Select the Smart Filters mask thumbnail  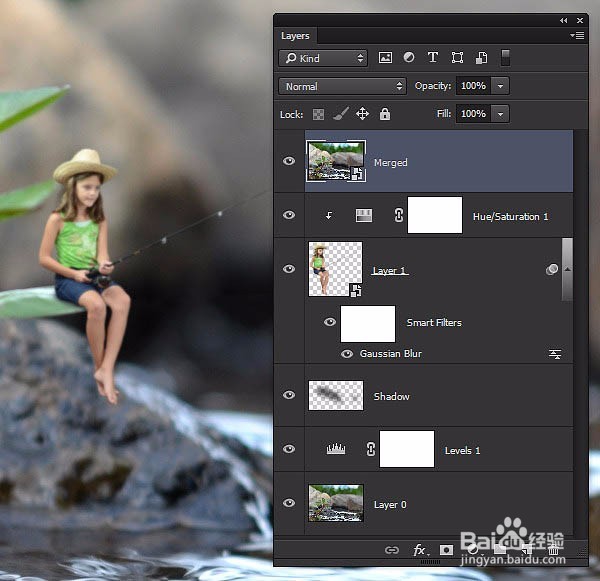tap(368, 324)
